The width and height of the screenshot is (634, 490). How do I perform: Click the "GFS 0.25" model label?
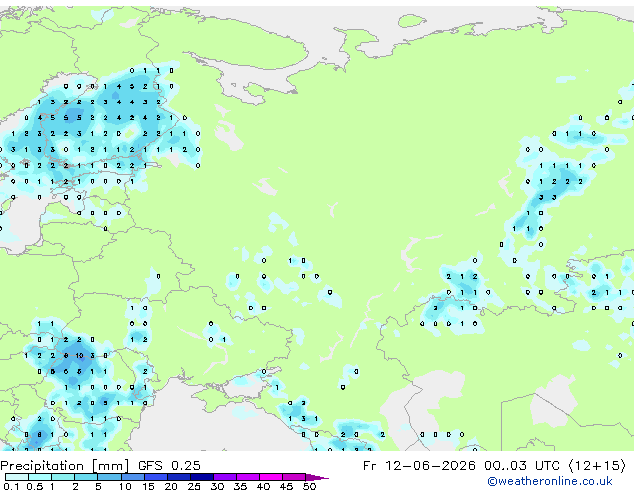point(169,466)
